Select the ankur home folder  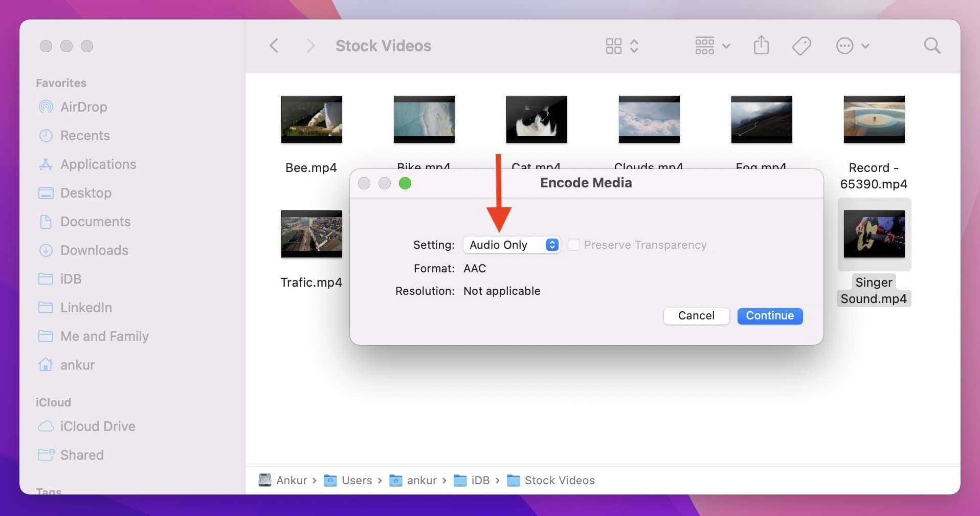(77, 365)
